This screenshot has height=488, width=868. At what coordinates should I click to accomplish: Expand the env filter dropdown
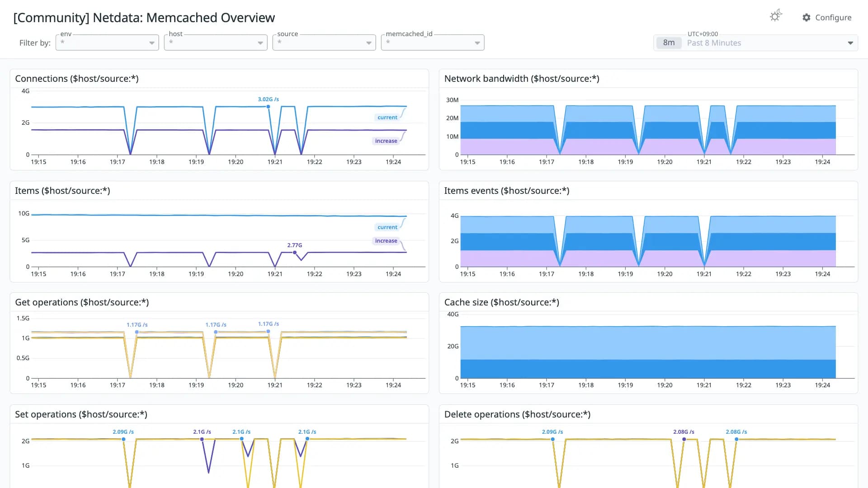[107, 42]
